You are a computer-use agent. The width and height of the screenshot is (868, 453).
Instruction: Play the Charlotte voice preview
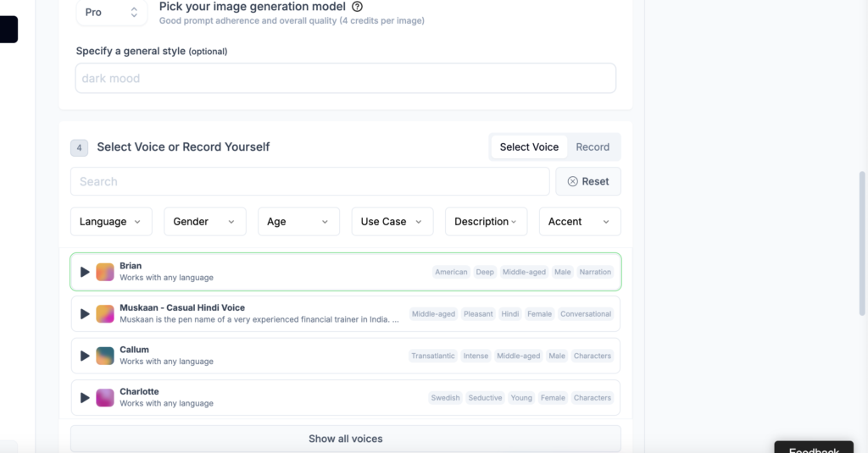click(x=85, y=398)
